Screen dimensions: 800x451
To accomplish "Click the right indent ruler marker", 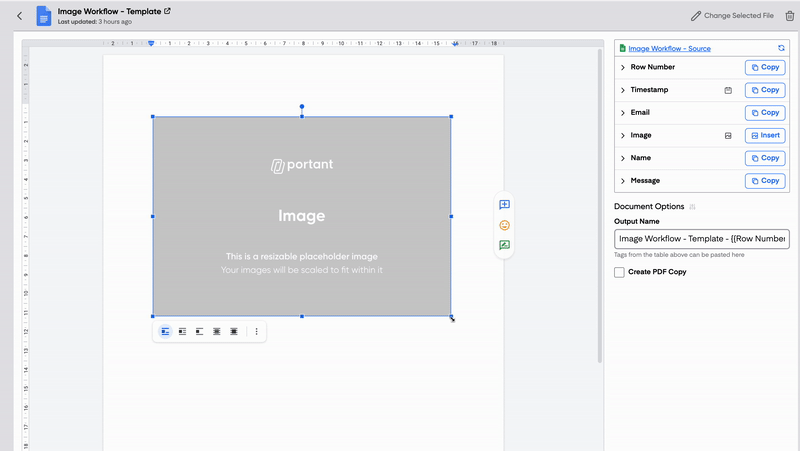I will (x=455, y=43).
